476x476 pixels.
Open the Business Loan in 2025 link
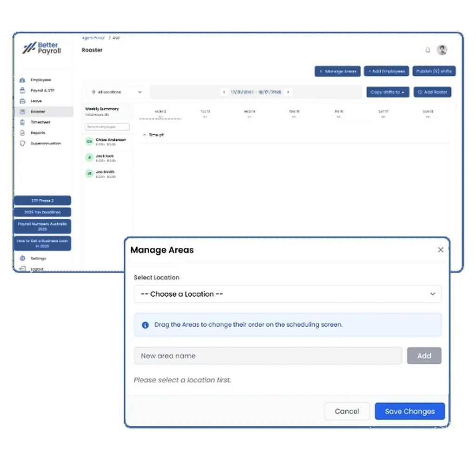coord(42,244)
